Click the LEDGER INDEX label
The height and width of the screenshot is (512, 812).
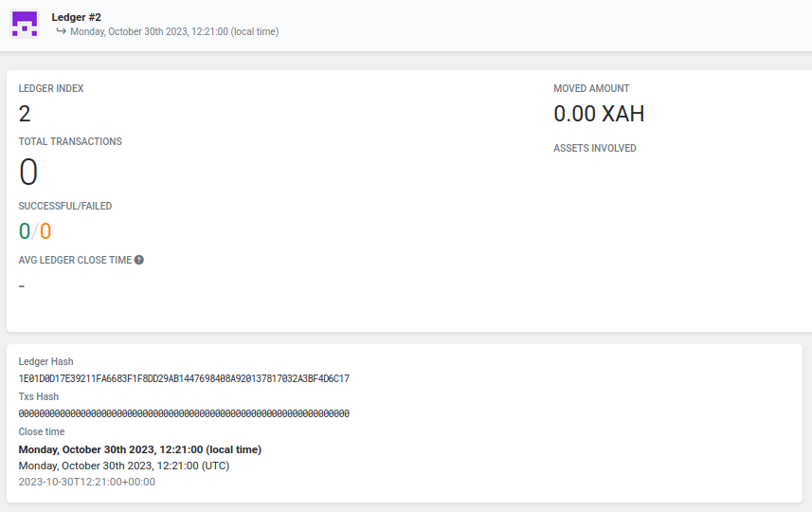(51, 88)
